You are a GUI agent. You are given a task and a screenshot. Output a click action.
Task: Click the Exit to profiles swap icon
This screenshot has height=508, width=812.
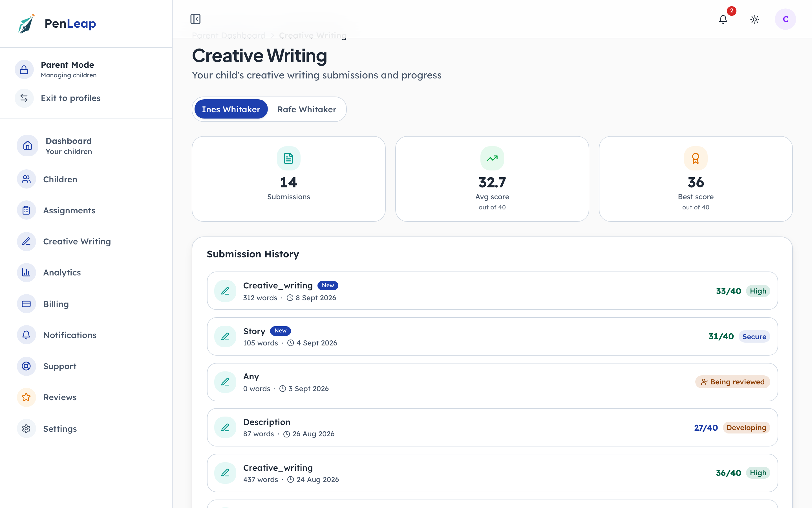24,98
